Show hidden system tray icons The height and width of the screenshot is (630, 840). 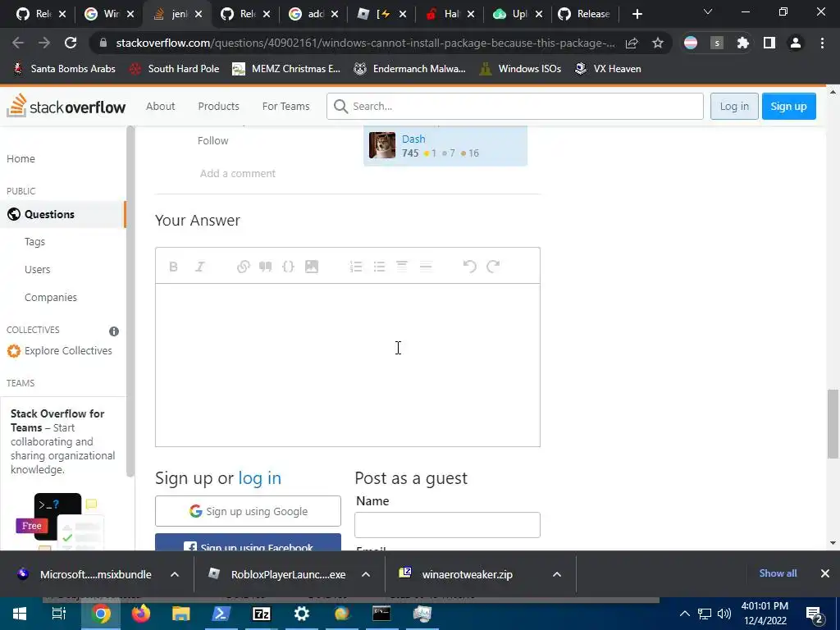click(685, 614)
